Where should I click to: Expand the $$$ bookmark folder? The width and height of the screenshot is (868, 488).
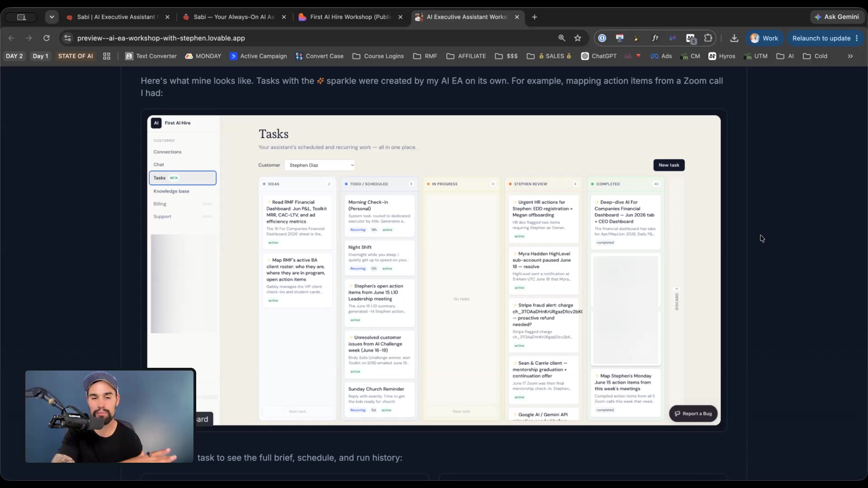(x=506, y=56)
